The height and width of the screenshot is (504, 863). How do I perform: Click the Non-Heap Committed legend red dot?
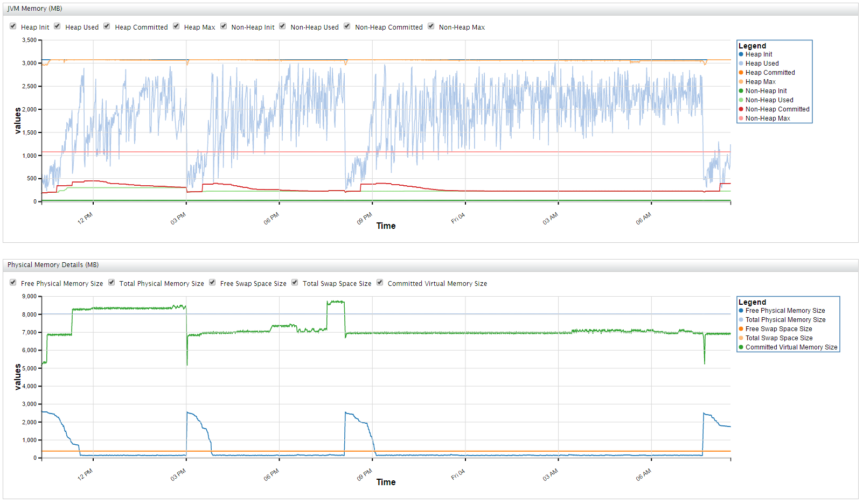tap(741, 109)
